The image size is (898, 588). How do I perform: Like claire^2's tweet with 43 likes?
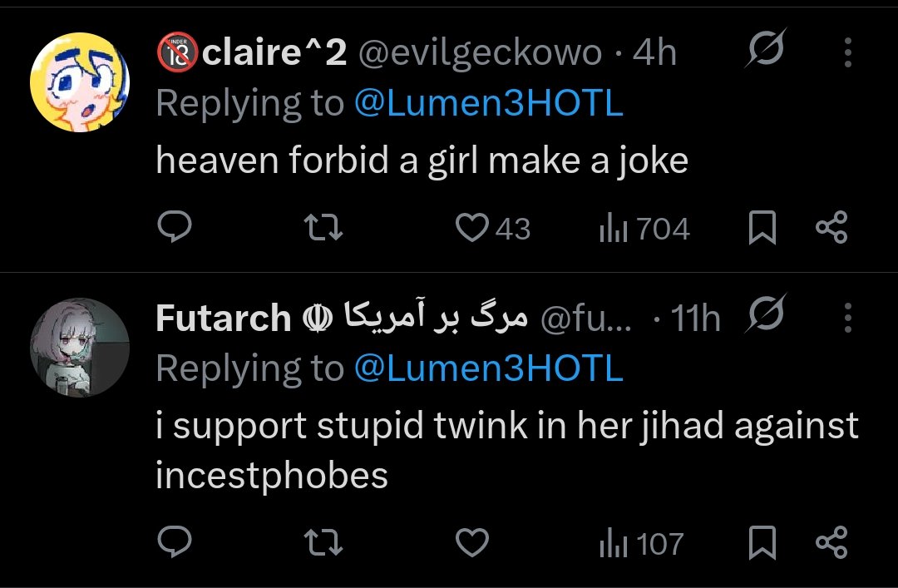tap(474, 228)
